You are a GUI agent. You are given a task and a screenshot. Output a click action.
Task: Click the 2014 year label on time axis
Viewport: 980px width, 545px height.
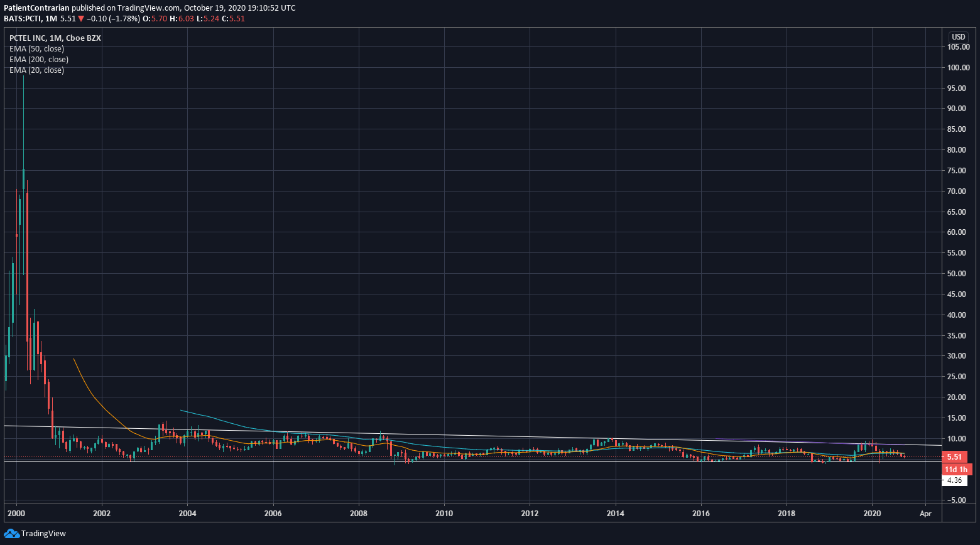coord(616,513)
